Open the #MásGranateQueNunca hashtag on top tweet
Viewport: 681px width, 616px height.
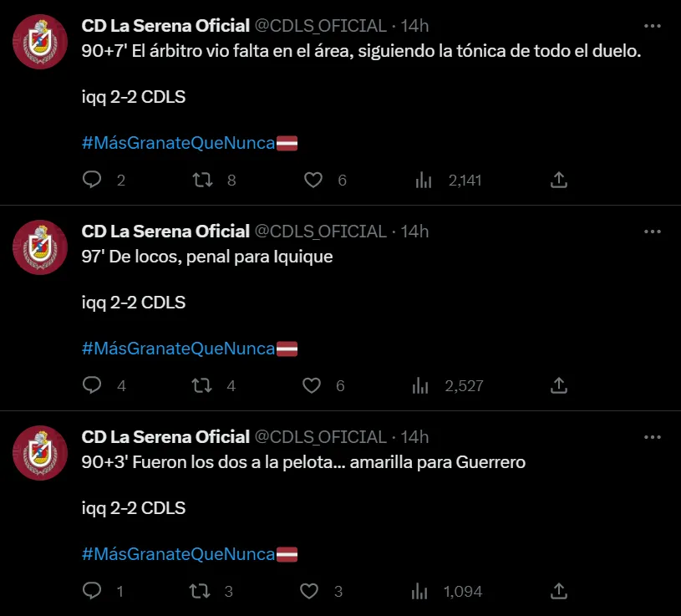point(178,142)
